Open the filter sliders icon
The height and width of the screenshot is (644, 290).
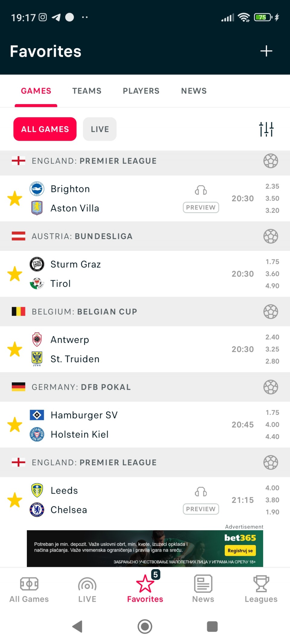(x=266, y=129)
